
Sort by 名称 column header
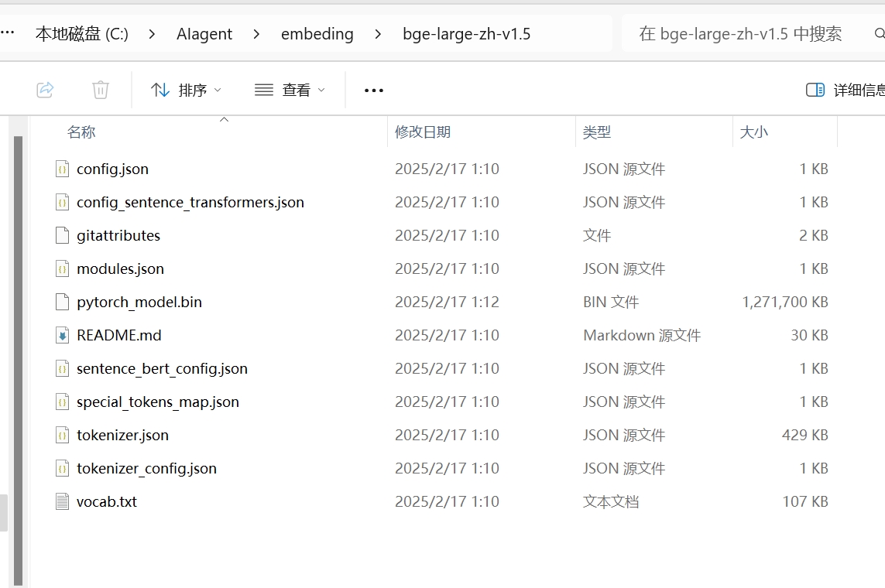(x=81, y=132)
